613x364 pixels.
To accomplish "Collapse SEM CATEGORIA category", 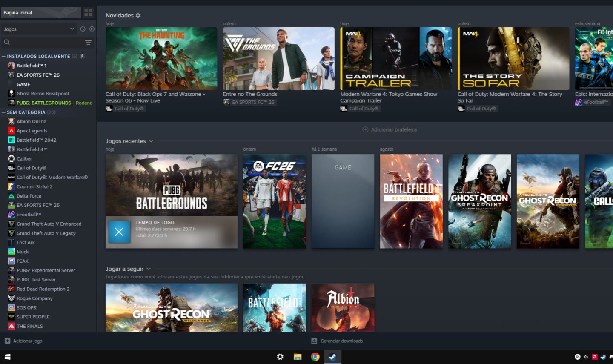I will coord(4,112).
